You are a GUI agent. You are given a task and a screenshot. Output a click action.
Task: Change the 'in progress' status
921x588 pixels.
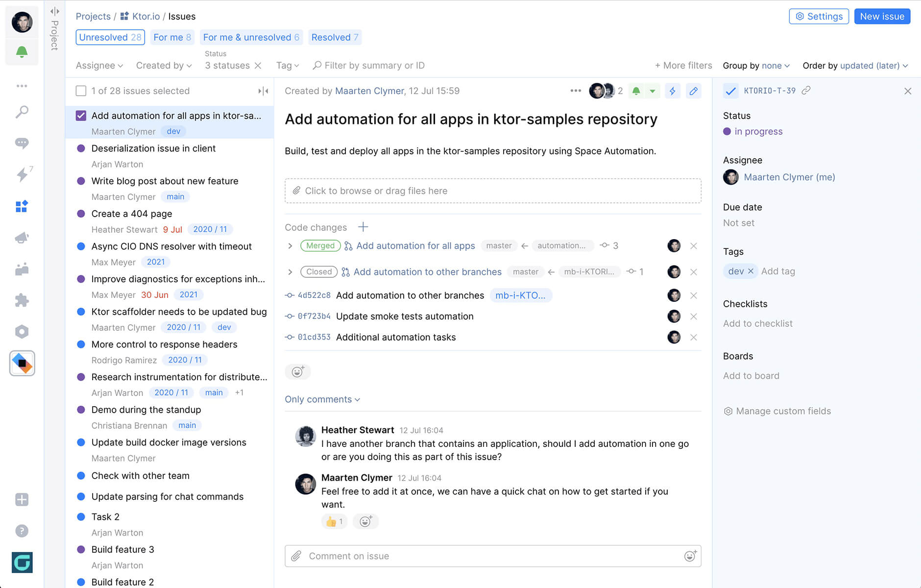pyautogui.click(x=753, y=131)
